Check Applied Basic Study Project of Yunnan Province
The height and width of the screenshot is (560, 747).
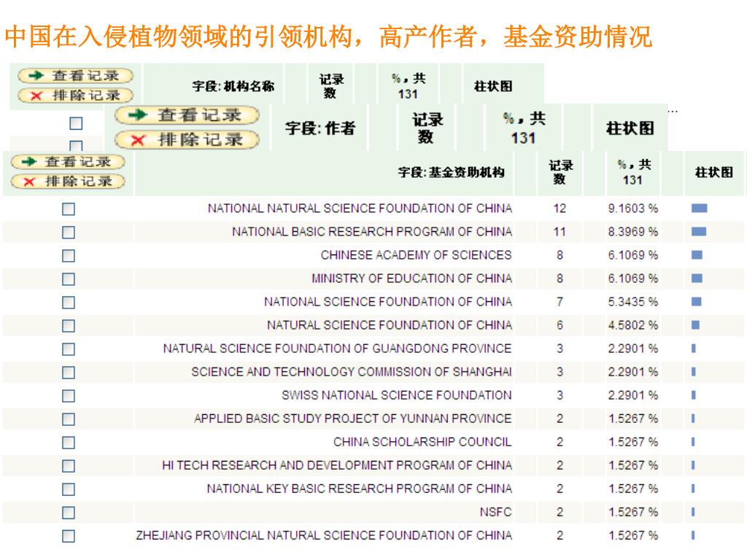point(69,419)
